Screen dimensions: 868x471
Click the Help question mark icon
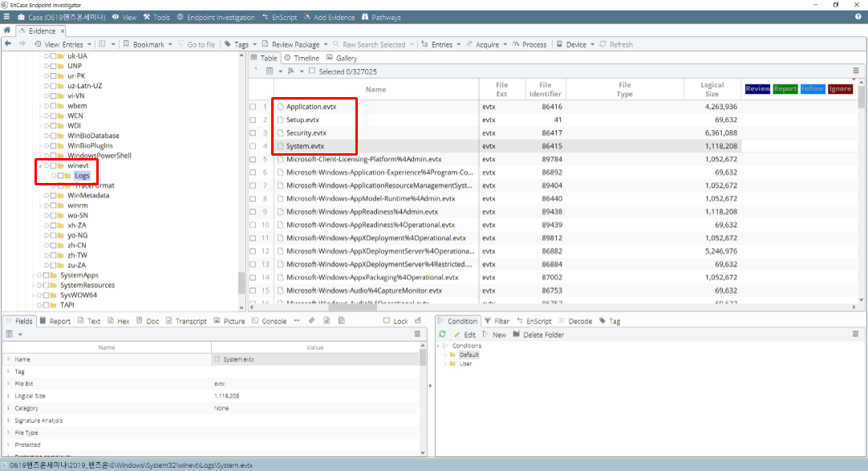pyautogui.click(x=858, y=17)
